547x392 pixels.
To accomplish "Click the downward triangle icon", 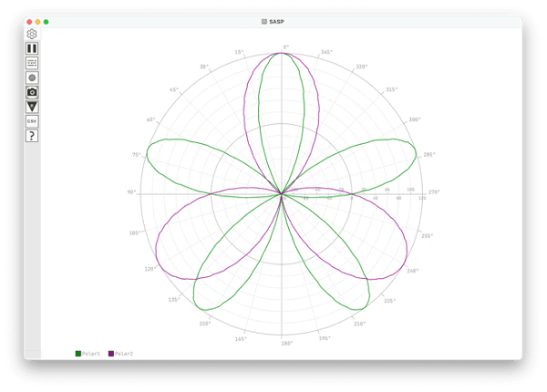I will [32, 107].
